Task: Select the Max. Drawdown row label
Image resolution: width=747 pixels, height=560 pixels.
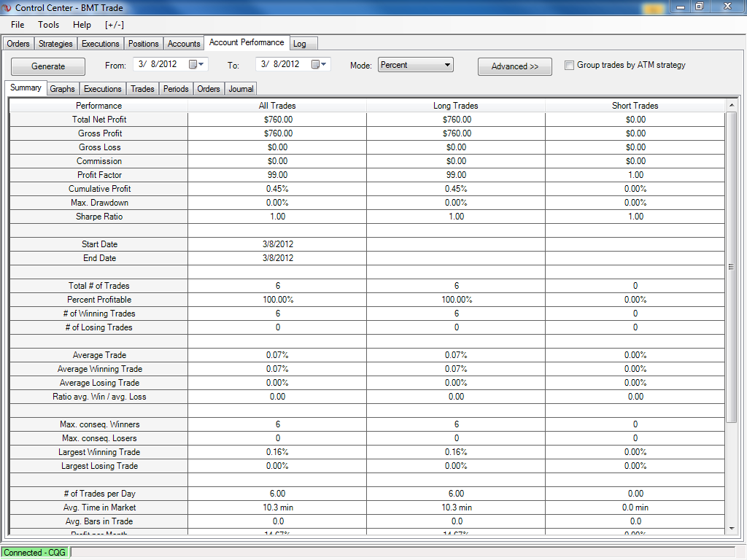Action: pyautogui.click(x=99, y=203)
